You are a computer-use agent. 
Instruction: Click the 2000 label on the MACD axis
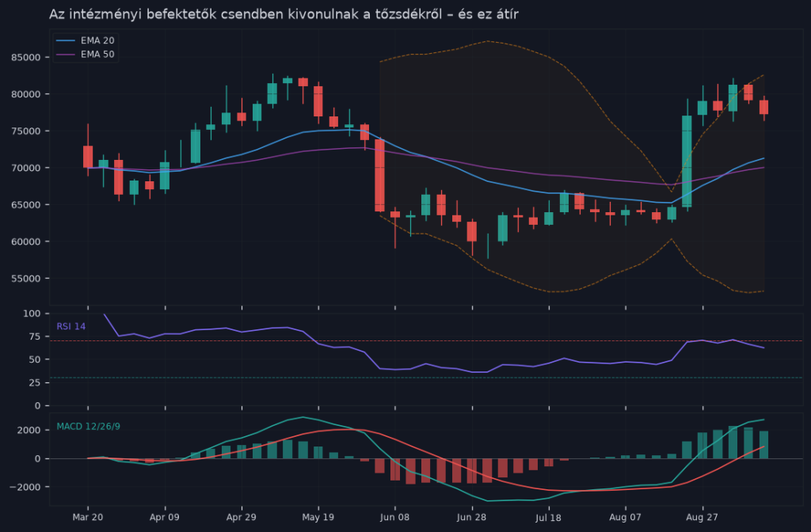click(x=29, y=430)
